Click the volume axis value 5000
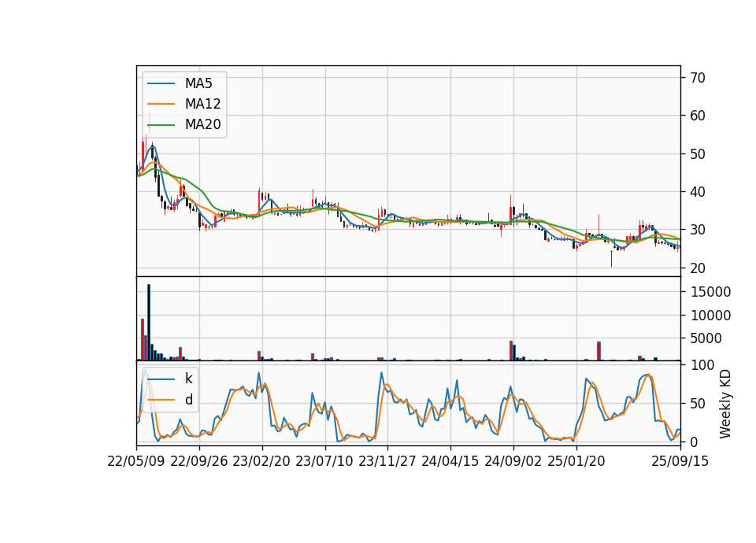 point(706,338)
